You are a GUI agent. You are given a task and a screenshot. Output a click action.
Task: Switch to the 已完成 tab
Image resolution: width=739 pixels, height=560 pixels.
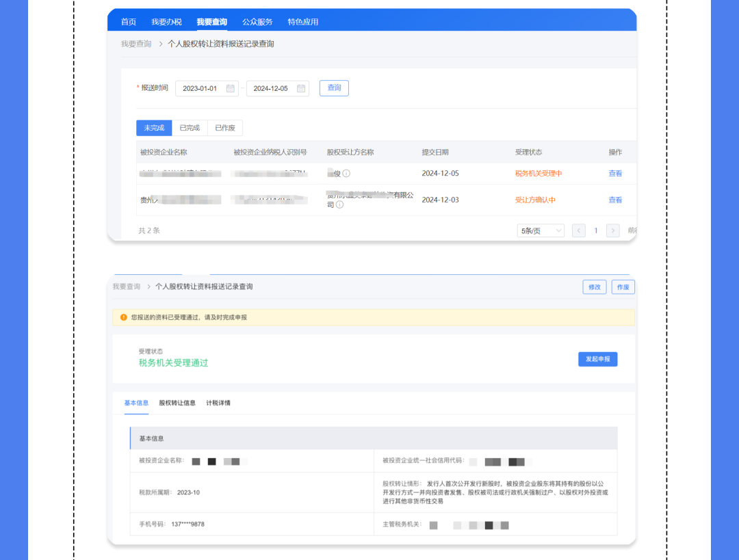[190, 128]
